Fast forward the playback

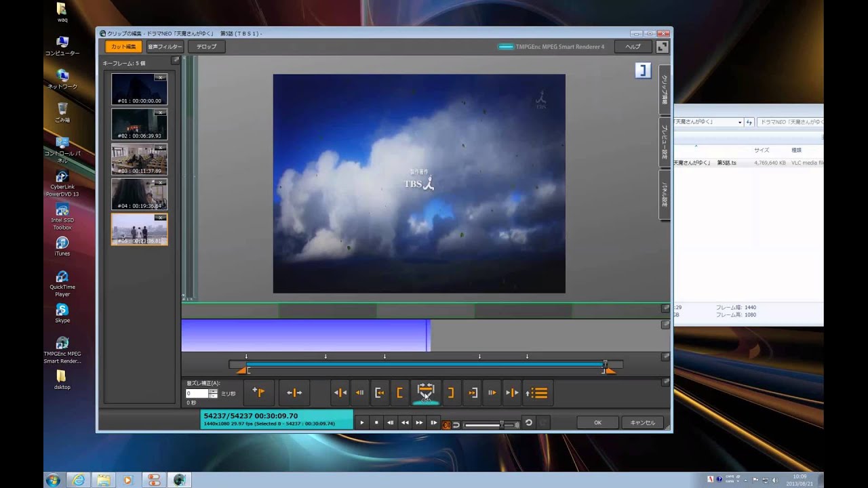coord(419,423)
